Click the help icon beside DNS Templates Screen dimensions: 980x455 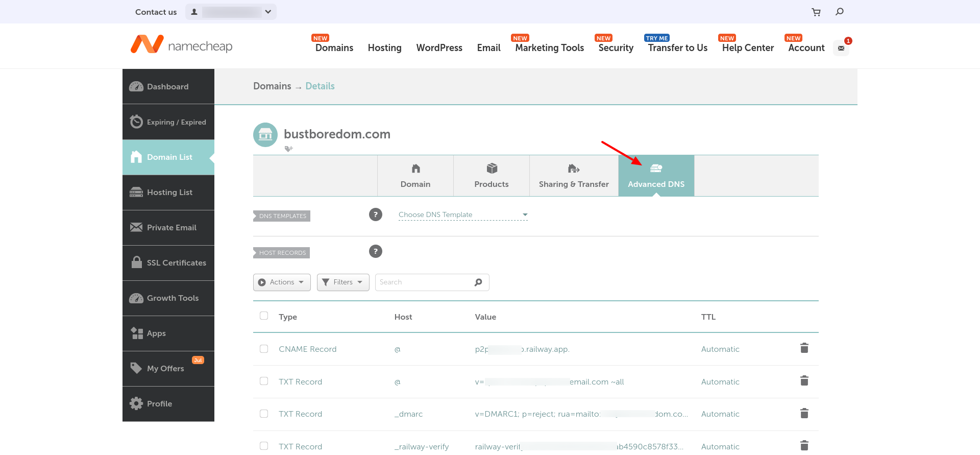(x=376, y=214)
